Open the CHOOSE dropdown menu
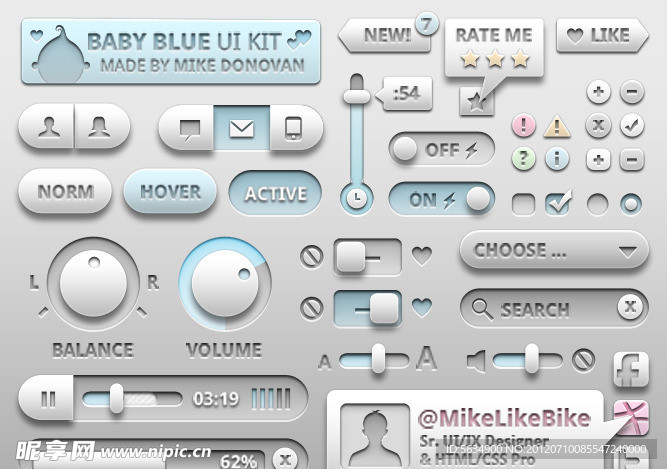Image resolution: width=667 pixels, height=469 pixels. [x=554, y=250]
